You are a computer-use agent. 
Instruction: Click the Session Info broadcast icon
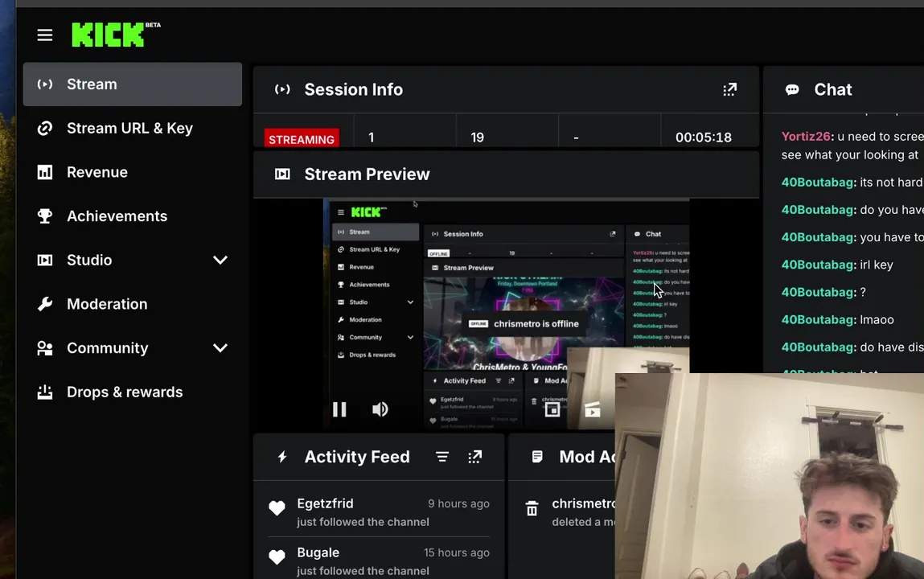pos(282,89)
